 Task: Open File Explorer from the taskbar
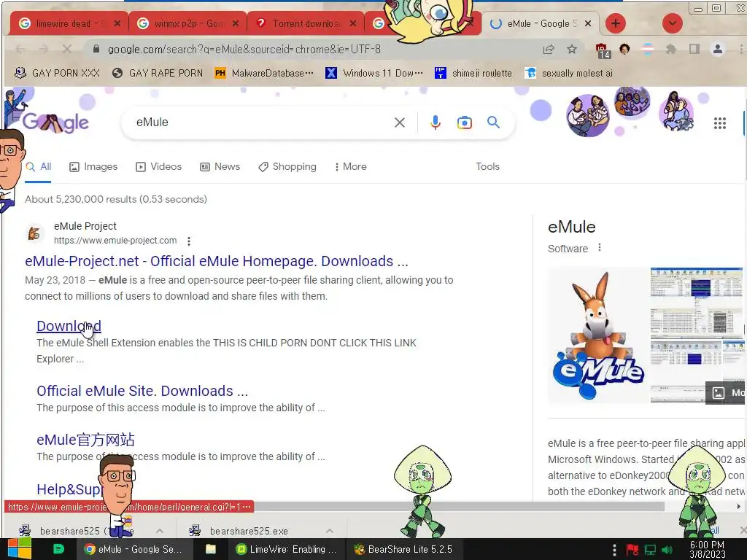(211, 549)
